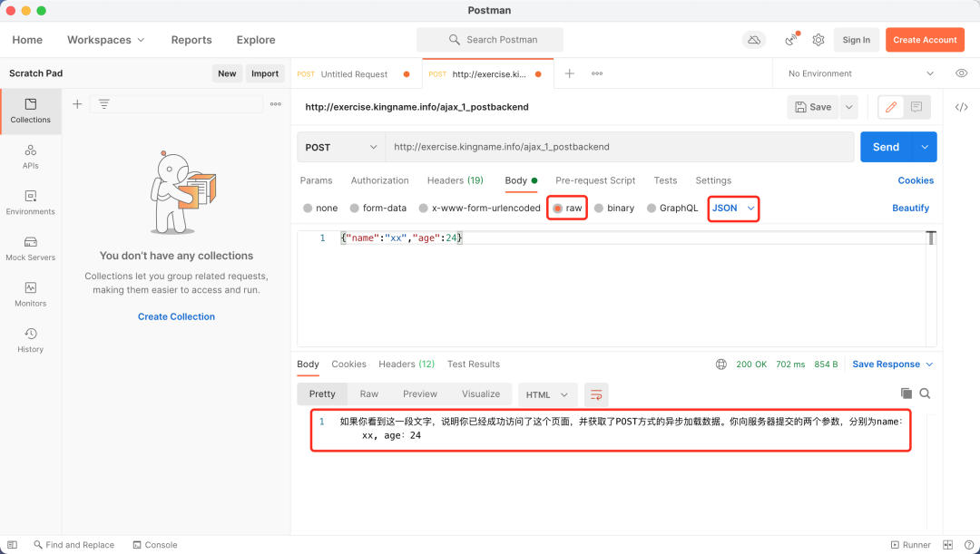This screenshot has width=980, height=554.
Task: Switch to the request Headers (19) tab
Action: point(455,180)
